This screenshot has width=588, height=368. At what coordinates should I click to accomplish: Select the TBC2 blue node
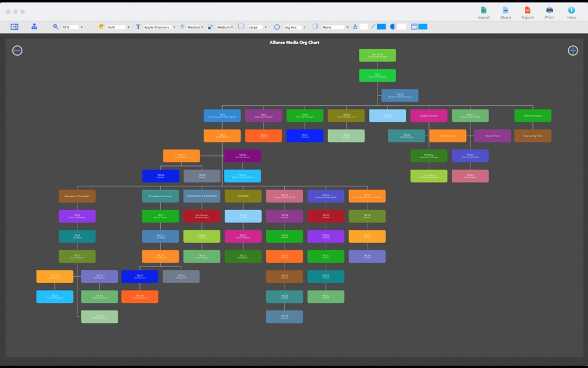222,116
